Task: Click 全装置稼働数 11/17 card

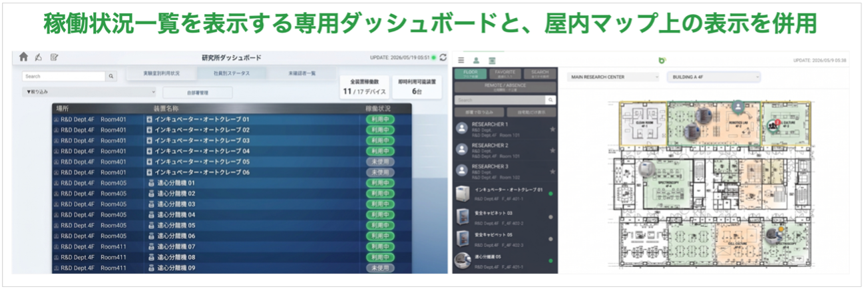Action: pyautogui.click(x=365, y=87)
